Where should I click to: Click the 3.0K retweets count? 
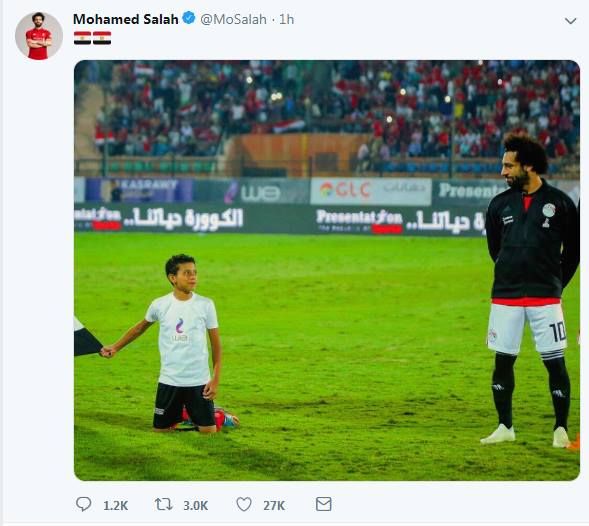tap(196, 506)
